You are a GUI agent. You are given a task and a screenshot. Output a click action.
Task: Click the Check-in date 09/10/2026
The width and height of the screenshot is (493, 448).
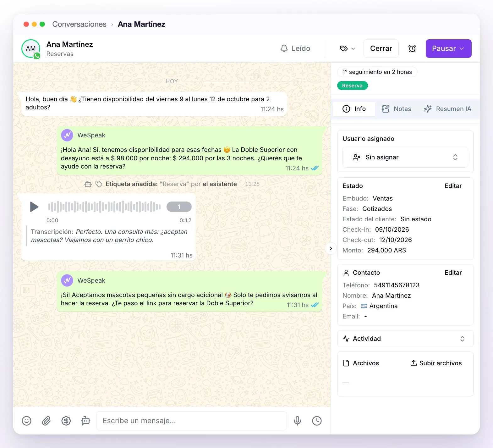click(x=392, y=230)
